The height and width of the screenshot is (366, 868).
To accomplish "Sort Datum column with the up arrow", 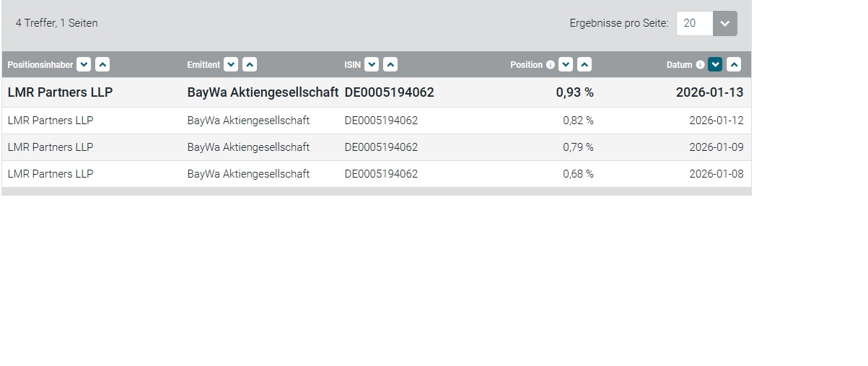I will coord(734,65).
